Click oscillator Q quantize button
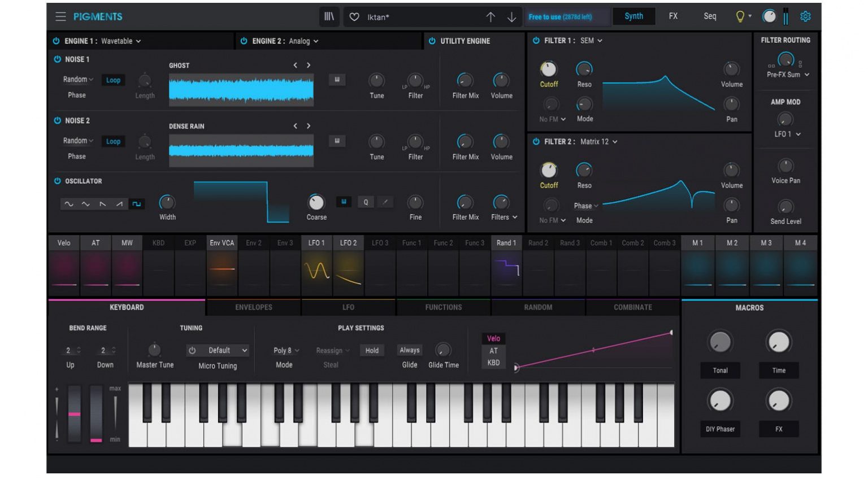 point(366,202)
